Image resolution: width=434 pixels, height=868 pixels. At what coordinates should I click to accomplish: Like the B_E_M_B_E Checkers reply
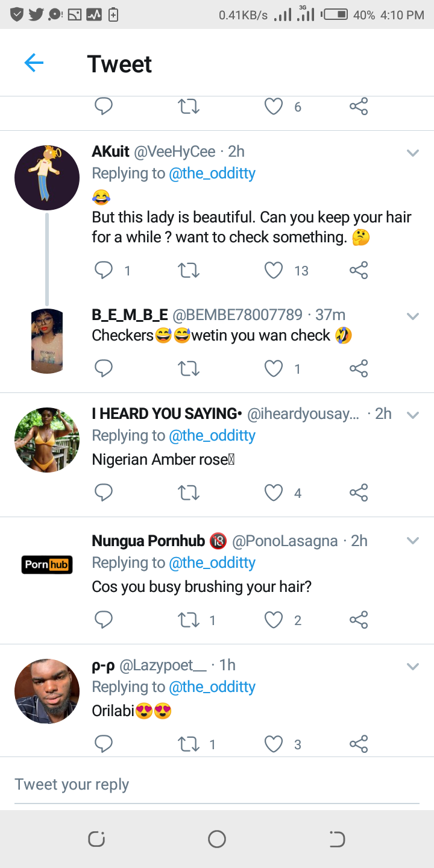(274, 368)
